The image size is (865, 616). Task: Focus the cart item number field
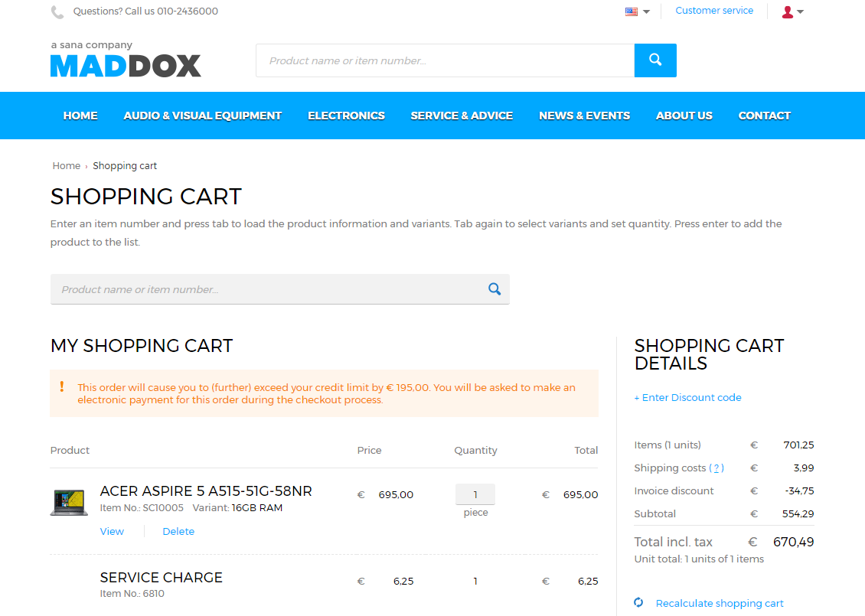(279, 289)
